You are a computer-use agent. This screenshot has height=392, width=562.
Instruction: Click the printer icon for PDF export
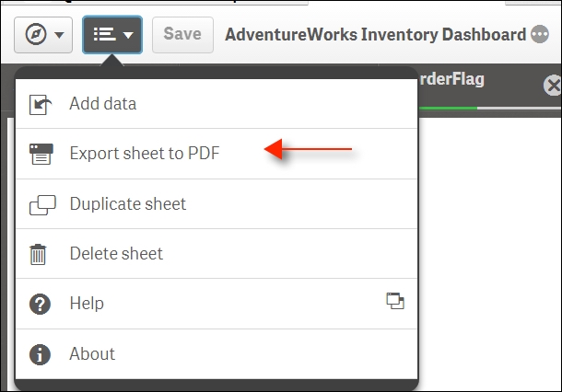point(41,154)
